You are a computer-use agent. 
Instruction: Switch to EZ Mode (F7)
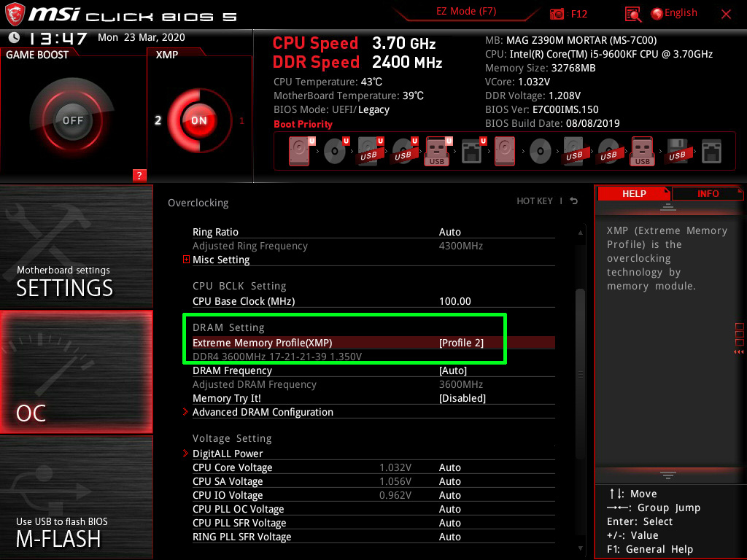[466, 11]
